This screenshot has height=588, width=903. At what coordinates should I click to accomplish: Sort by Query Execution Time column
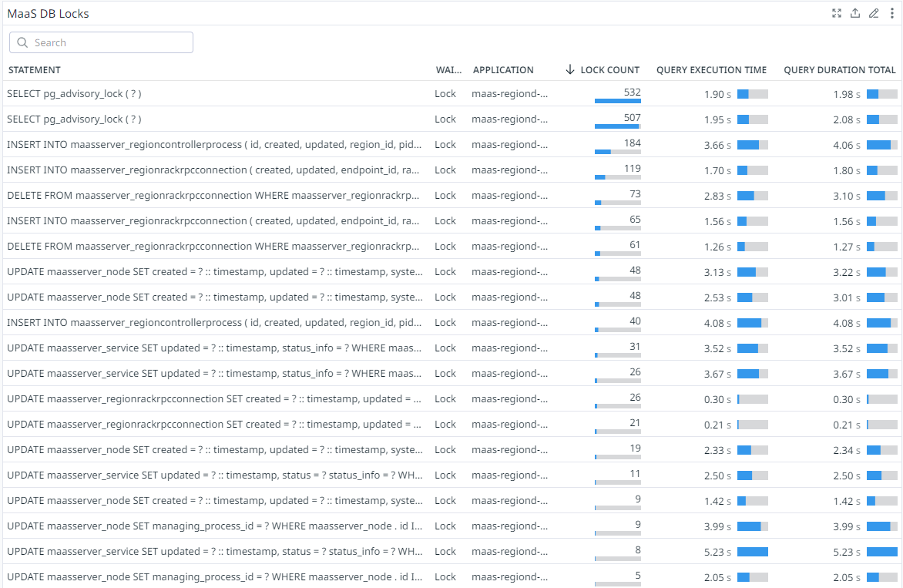point(711,70)
